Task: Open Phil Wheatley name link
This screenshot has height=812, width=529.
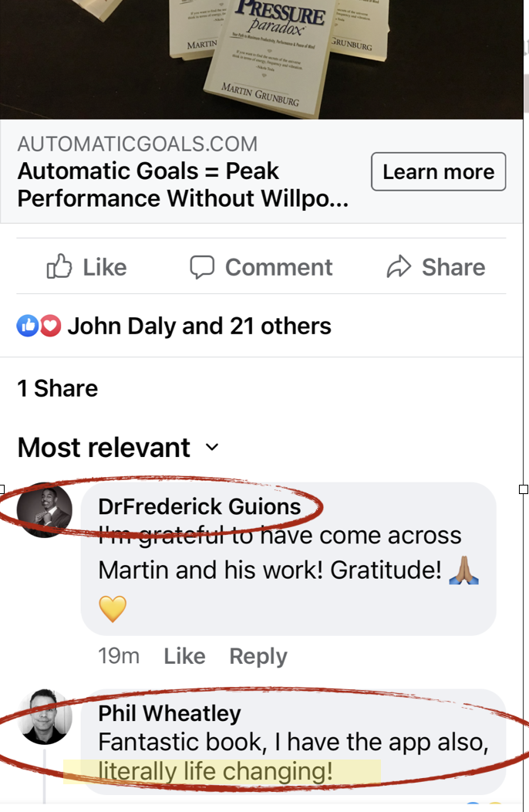Action: [x=169, y=713]
